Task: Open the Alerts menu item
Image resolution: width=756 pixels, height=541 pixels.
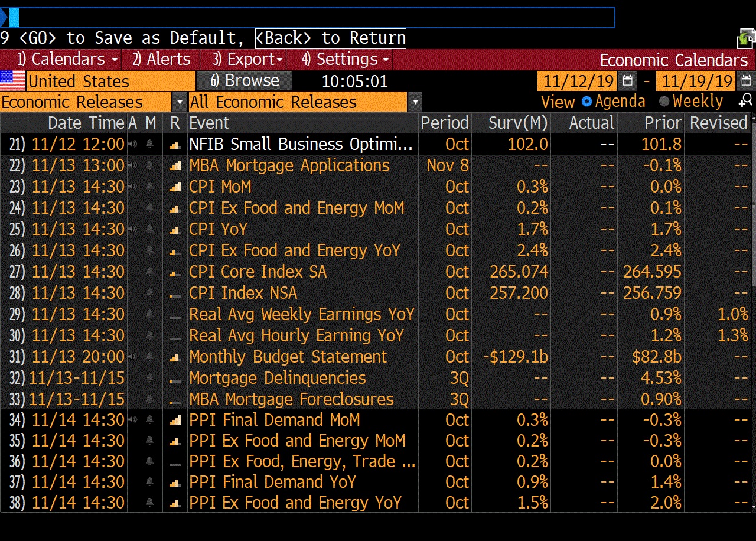Action: click(x=161, y=59)
